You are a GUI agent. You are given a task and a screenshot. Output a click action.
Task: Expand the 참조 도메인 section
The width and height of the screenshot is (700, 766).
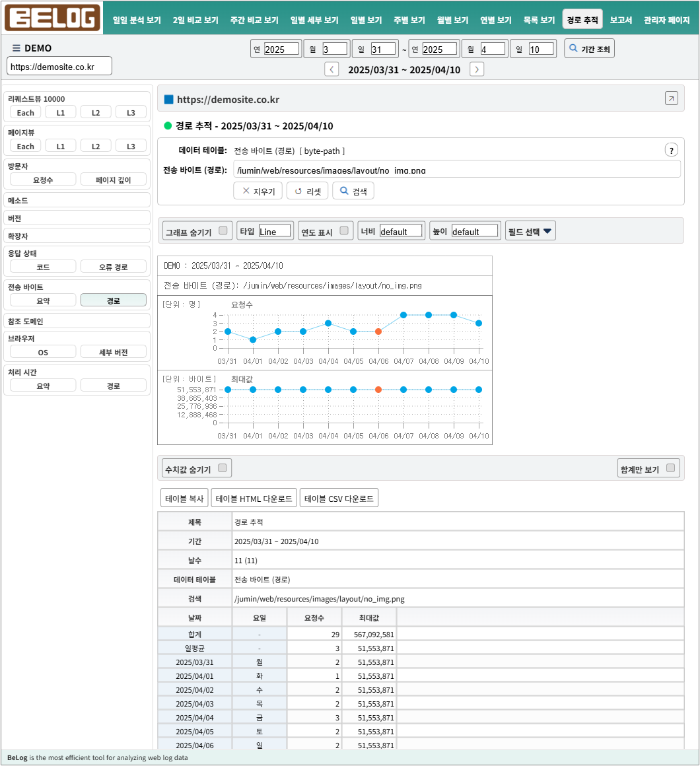point(77,321)
